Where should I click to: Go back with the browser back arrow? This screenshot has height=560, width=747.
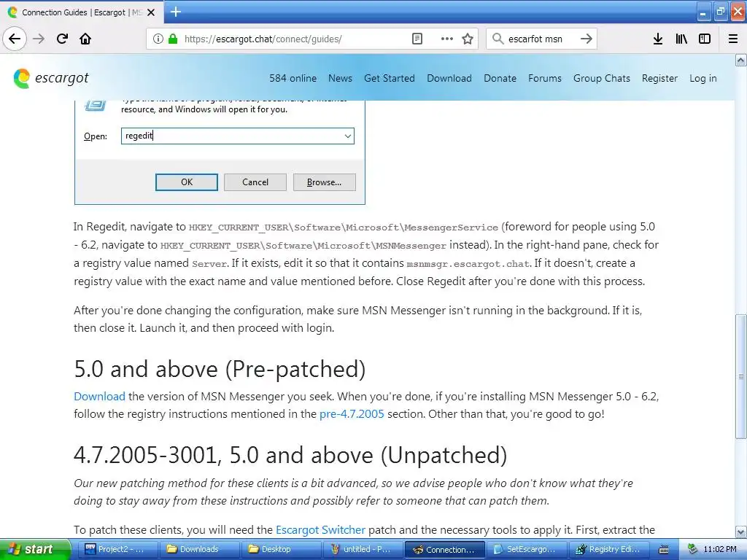point(15,39)
